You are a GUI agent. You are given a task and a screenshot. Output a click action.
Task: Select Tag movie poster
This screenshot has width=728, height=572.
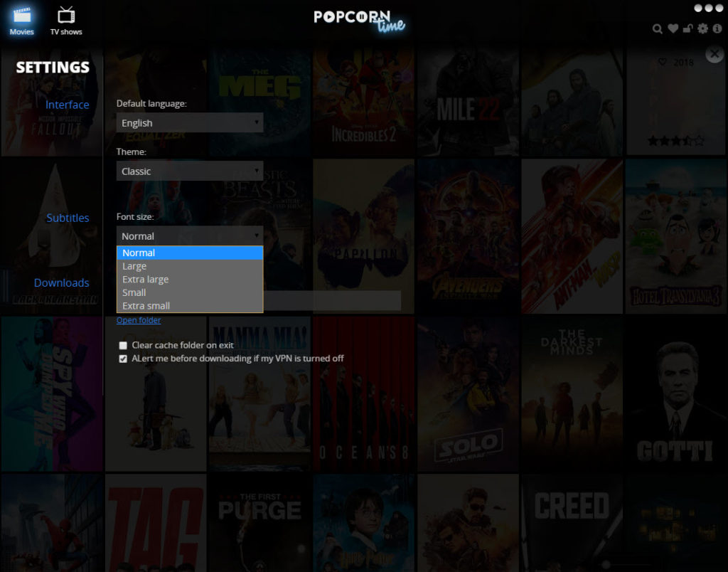pos(156,523)
